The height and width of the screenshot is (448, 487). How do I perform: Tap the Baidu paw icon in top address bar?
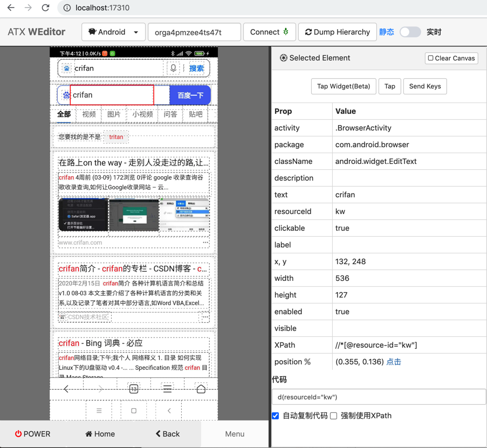(x=66, y=68)
